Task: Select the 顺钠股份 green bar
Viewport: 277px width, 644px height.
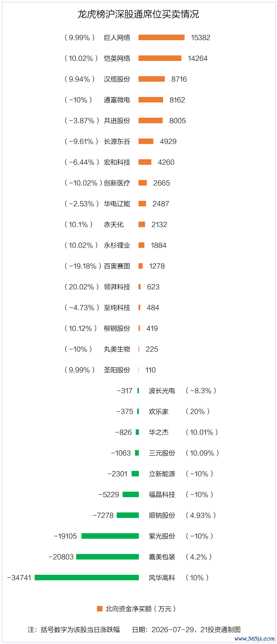Action: coord(128,515)
